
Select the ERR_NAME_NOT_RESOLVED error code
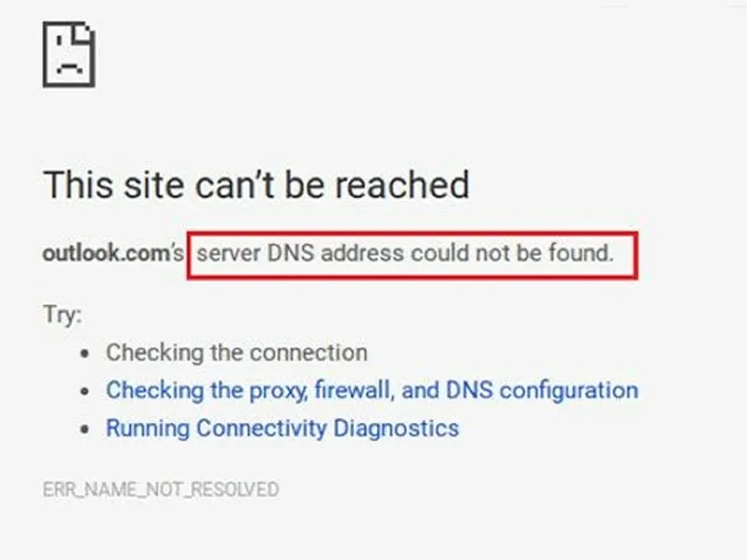(x=161, y=490)
